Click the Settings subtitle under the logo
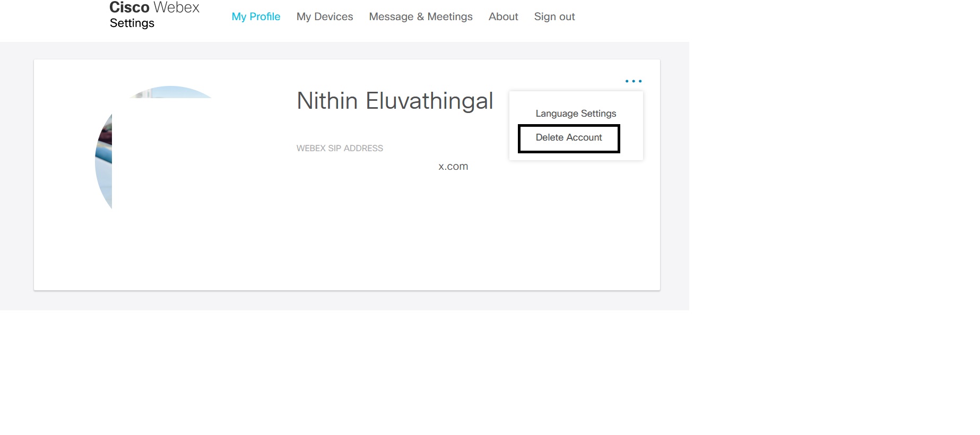Viewport: 980px width, 435px height. tap(132, 23)
